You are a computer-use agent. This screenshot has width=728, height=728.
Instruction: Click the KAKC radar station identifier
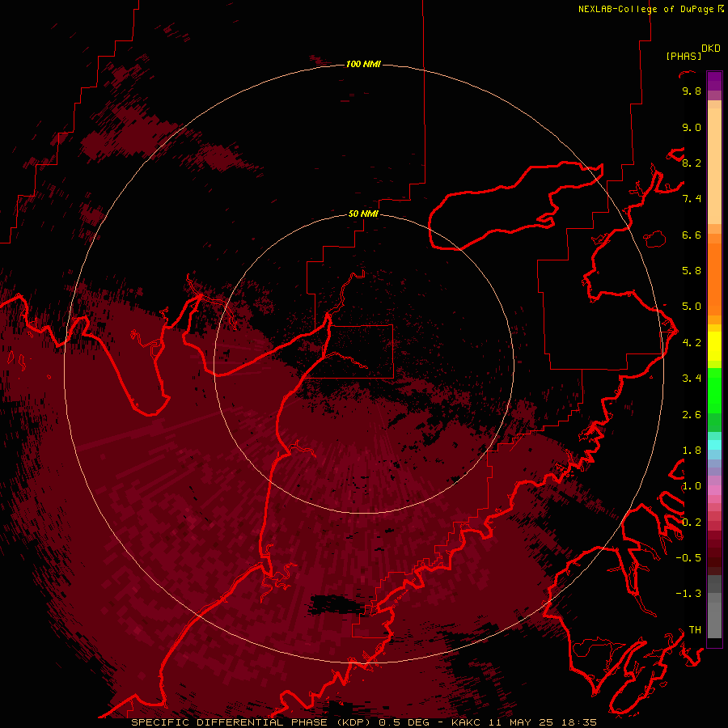click(466, 722)
